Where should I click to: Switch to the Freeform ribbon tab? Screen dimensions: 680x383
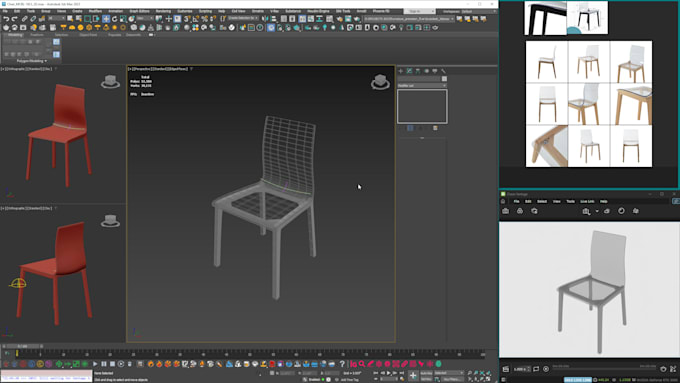37,35
